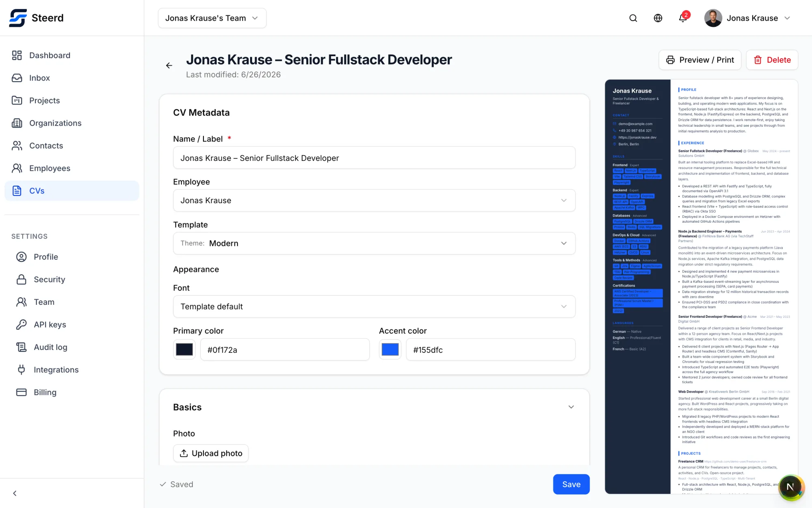Click the round N badge icon
Image resolution: width=812 pixels, height=508 pixels.
coord(790,487)
